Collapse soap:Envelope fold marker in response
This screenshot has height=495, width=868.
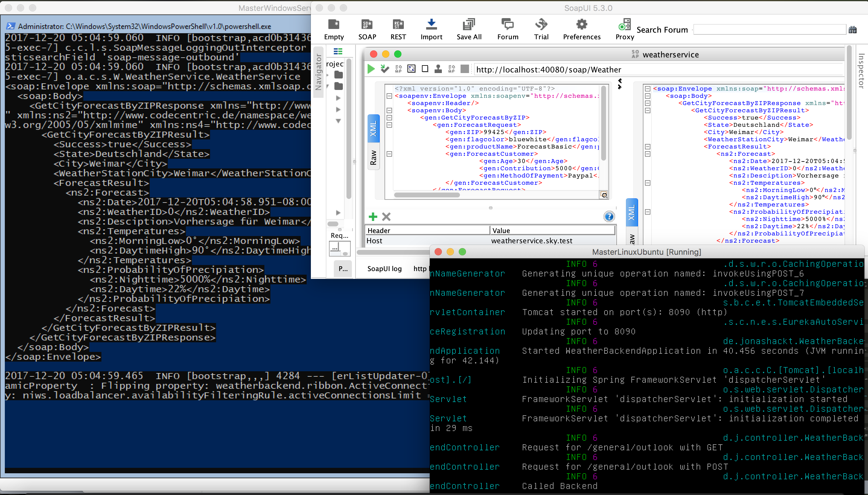tap(648, 89)
